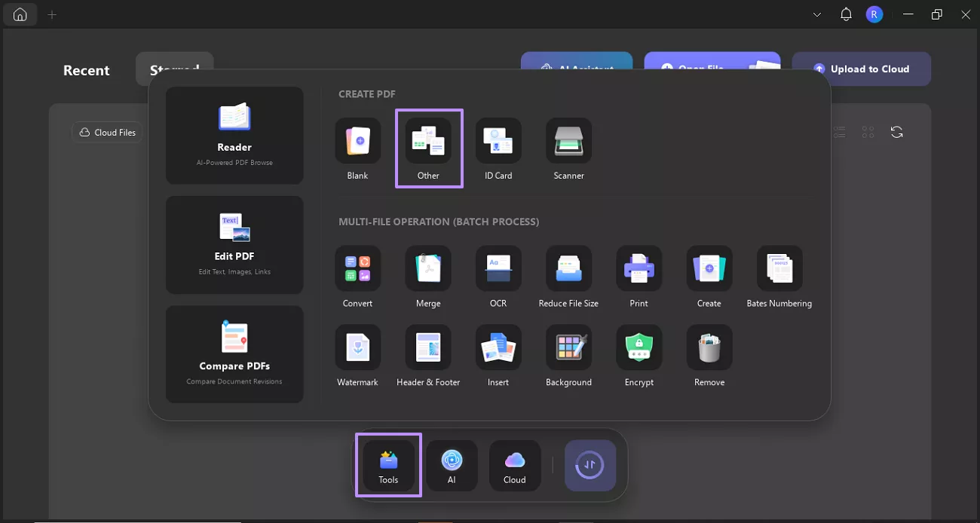
Task: Open the ID Card creation tool
Action: pos(498,149)
